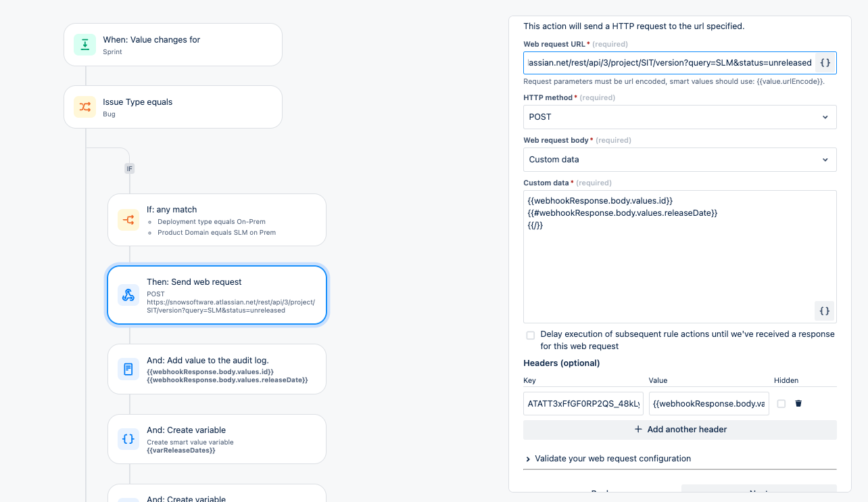This screenshot has height=502, width=868.
Task: Open the 'And: Create variable' step
Action: (216, 439)
